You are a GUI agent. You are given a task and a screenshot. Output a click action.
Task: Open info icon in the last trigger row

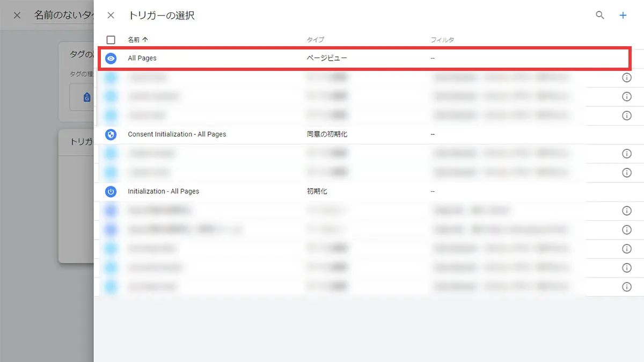[x=626, y=287]
